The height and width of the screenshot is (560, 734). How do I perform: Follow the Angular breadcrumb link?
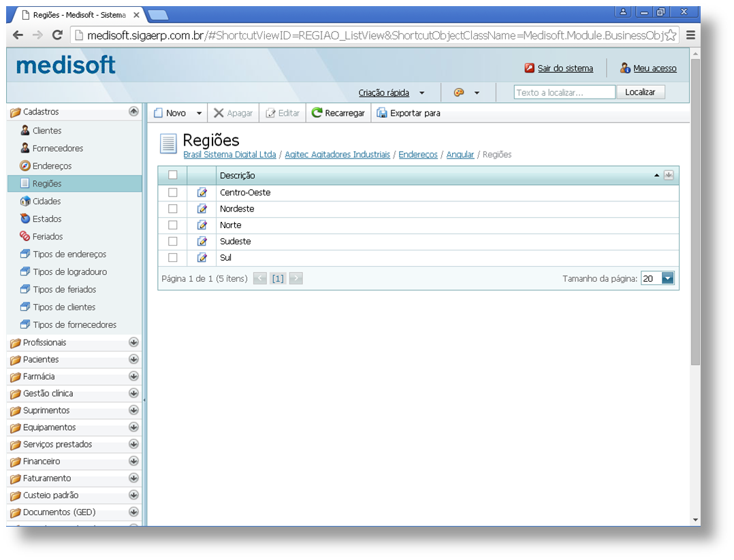pos(460,154)
